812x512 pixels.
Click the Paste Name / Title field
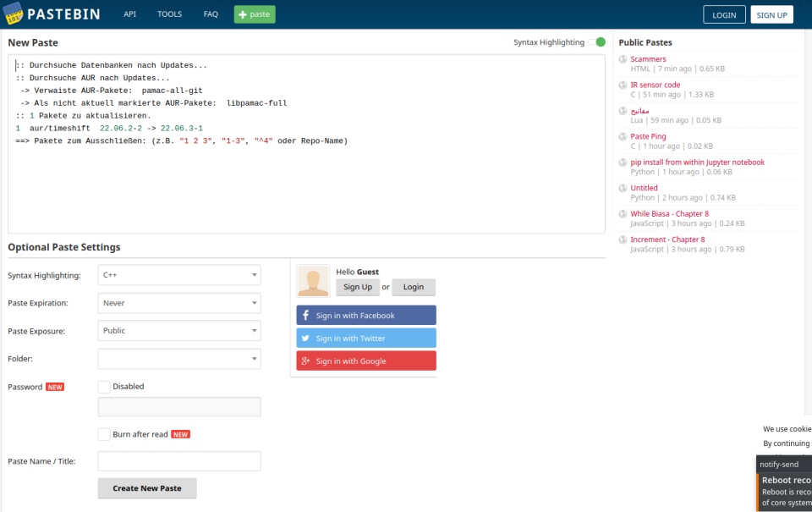(x=178, y=460)
